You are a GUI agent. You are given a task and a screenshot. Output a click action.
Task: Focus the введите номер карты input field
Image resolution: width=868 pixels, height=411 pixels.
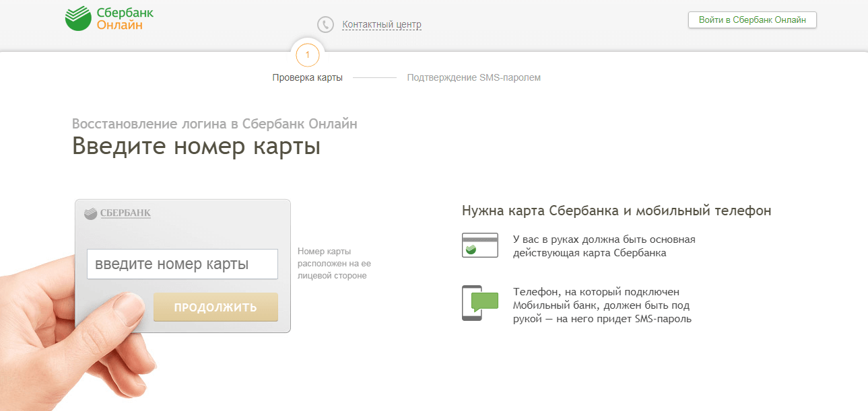click(182, 264)
